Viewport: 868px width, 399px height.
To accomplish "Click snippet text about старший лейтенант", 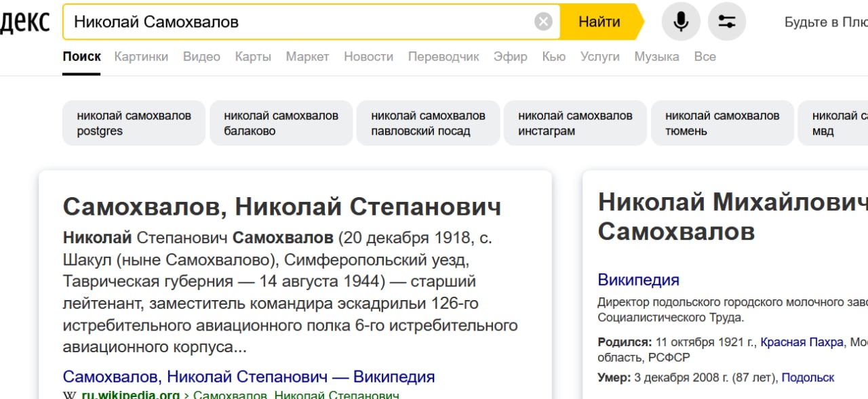I will coord(290,293).
